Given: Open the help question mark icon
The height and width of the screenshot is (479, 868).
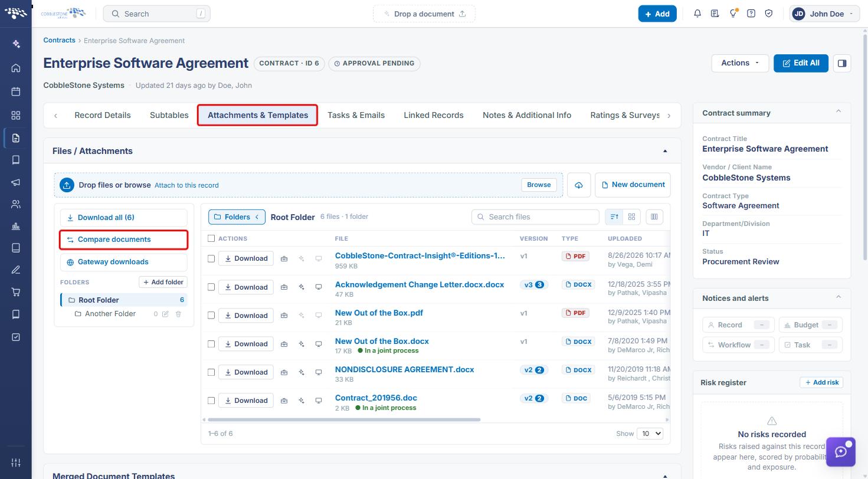Looking at the screenshot, I should [751, 14].
